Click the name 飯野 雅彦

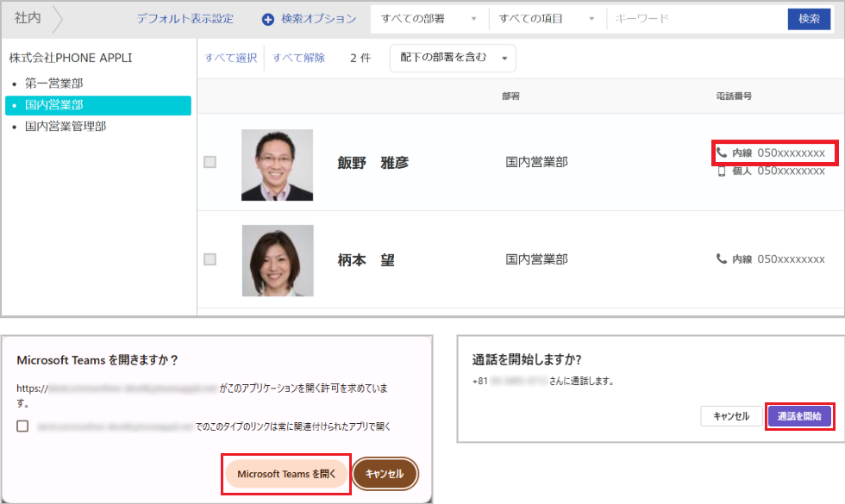pyautogui.click(x=372, y=163)
